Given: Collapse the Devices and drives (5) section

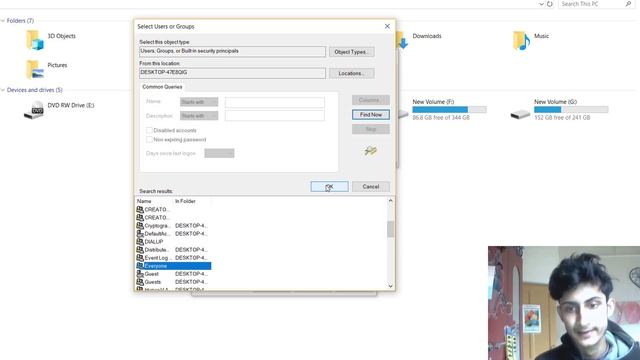Looking at the screenshot, I should (3, 90).
